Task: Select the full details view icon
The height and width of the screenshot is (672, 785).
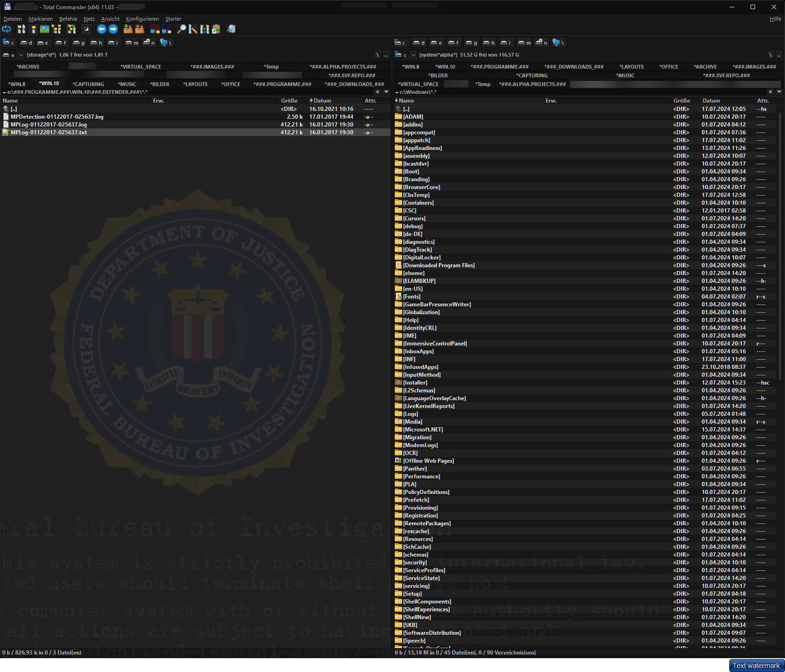Action: (33, 29)
